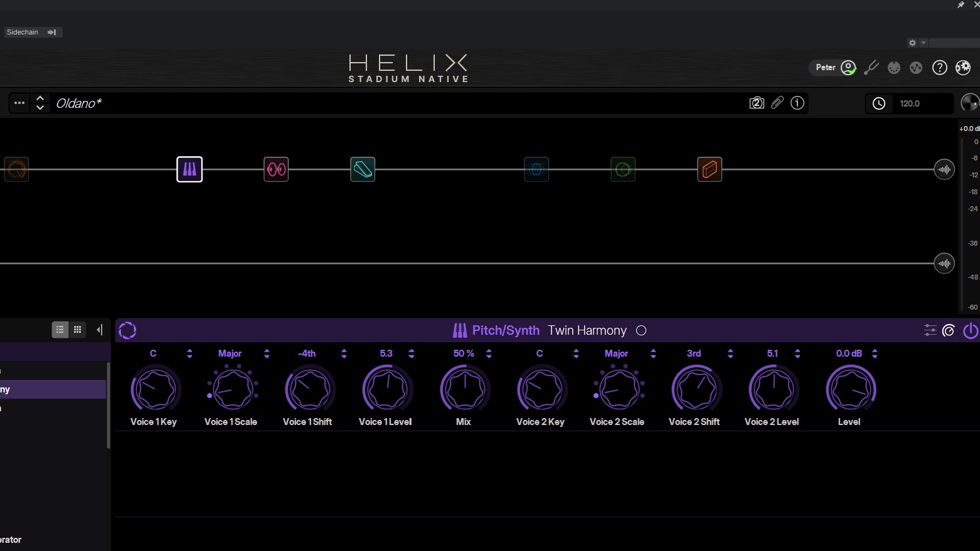Step the Voice 1 Level 5.3 arrows
Image resolution: width=980 pixels, height=551 pixels.
pos(412,354)
